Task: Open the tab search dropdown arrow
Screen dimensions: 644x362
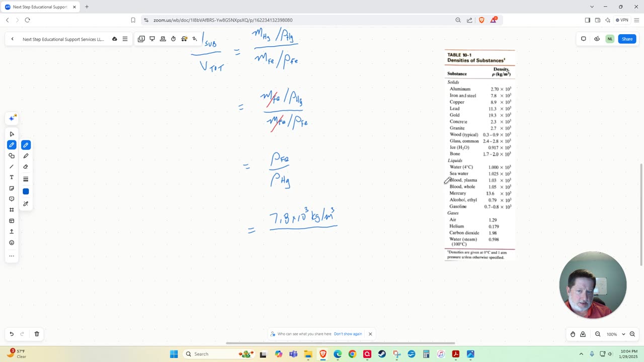Action: [592, 7]
